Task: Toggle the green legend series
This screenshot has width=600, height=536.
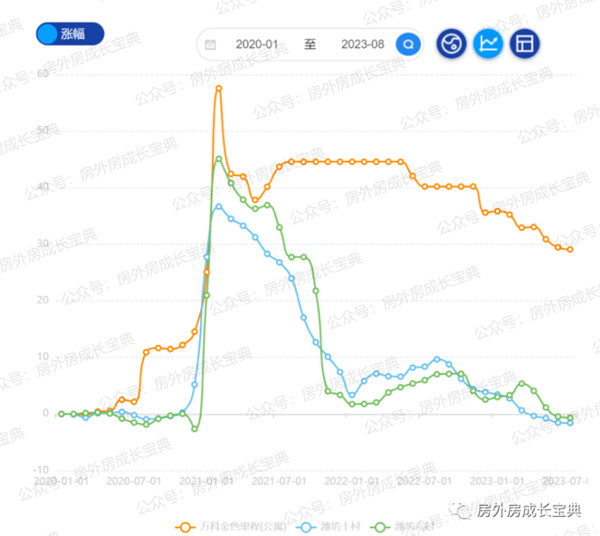Action: coord(402,527)
